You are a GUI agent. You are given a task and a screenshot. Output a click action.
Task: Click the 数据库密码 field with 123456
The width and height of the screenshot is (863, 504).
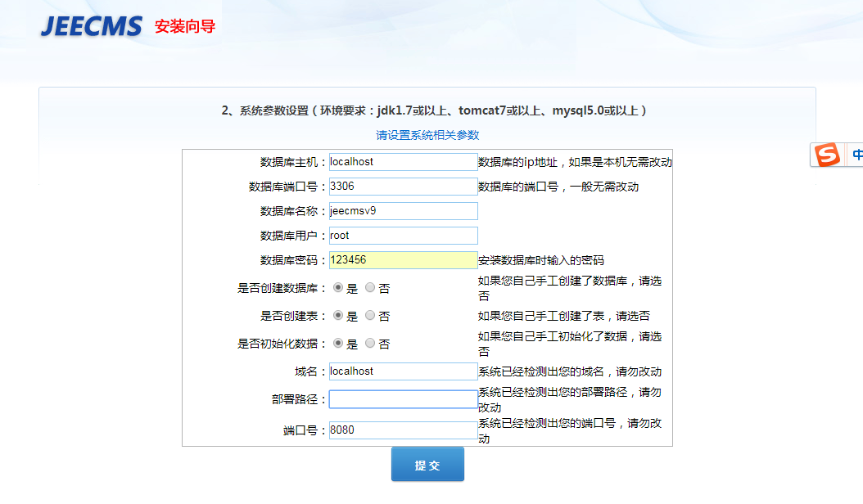403,259
